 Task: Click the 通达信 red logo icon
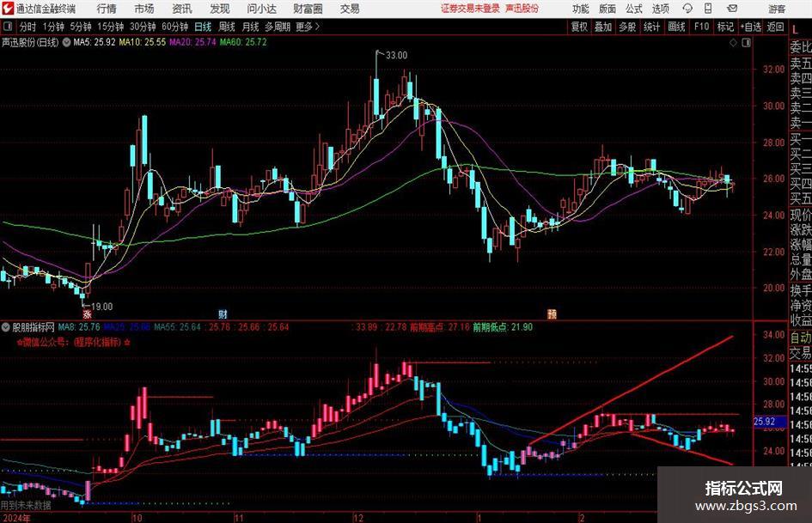pyautogui.click(x=7, y=9)
